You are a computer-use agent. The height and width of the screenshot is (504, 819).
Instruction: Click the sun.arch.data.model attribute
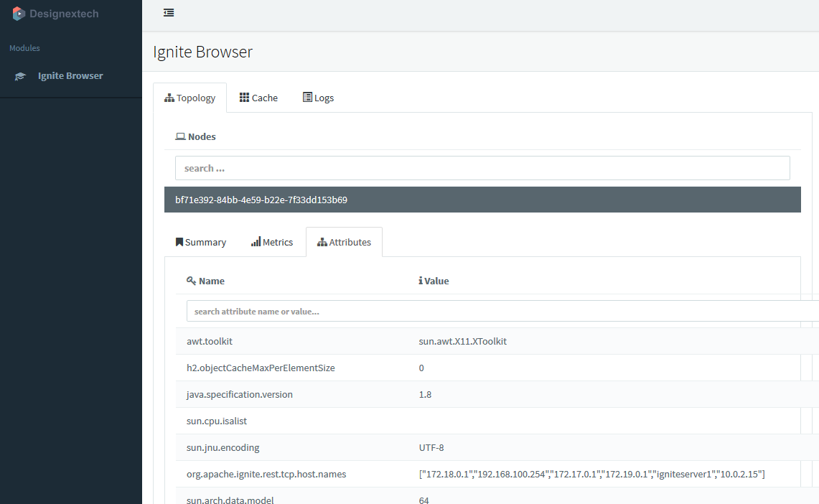coord(230,499)
